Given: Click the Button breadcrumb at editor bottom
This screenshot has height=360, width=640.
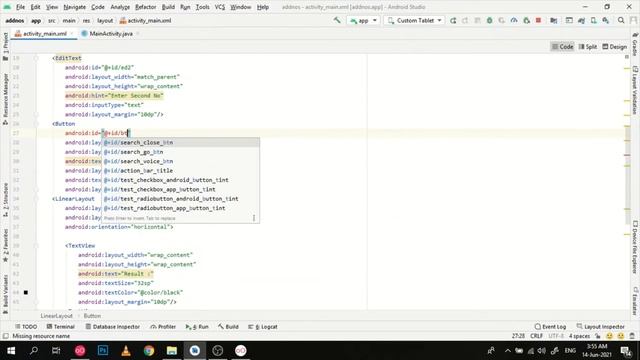Looking at the screenshot, I should pos(92,316).
